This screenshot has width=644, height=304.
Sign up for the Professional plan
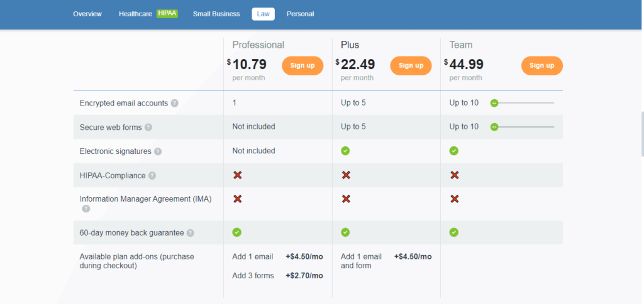click(x=303, y=65)
